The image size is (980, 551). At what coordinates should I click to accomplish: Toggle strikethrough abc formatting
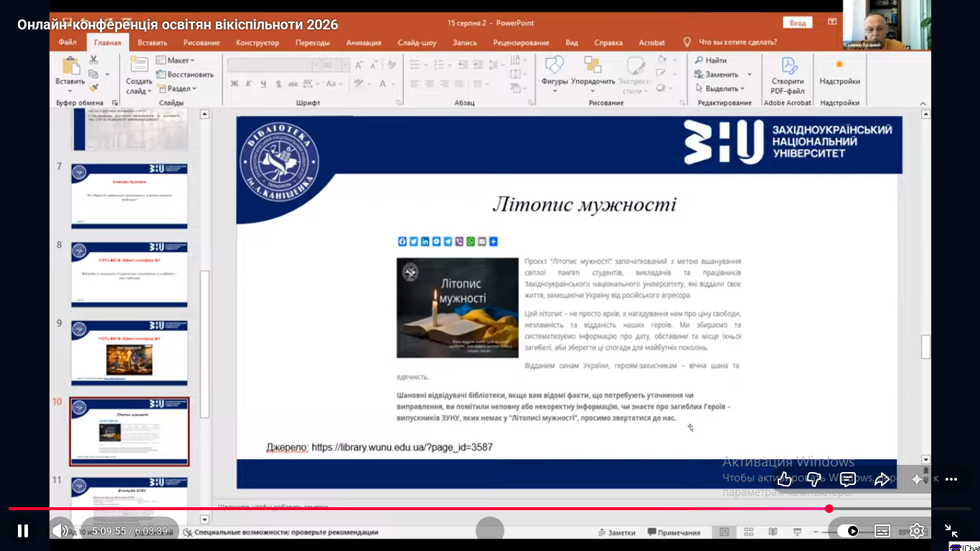pyautogui.click(x=293, y=84)
